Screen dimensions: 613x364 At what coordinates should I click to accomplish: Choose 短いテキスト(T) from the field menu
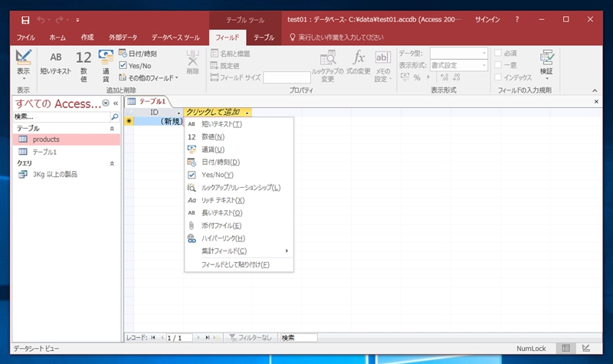point(239,124)
